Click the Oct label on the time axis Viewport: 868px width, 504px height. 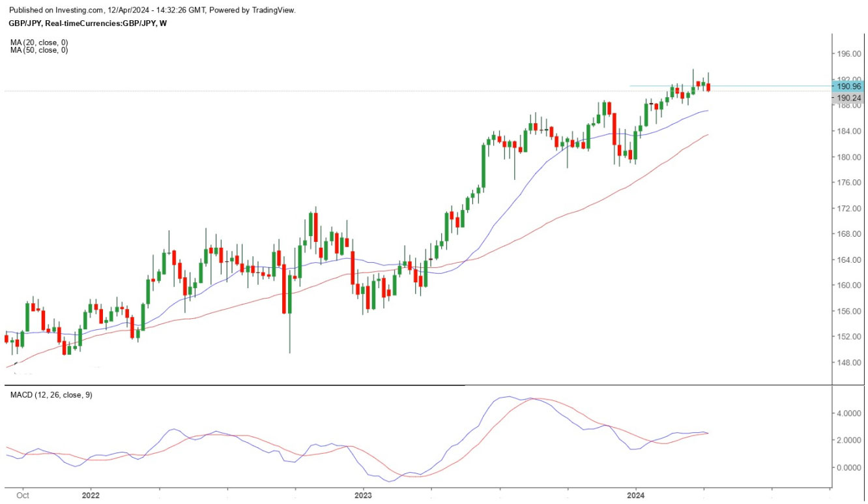[x=23, y=496]
